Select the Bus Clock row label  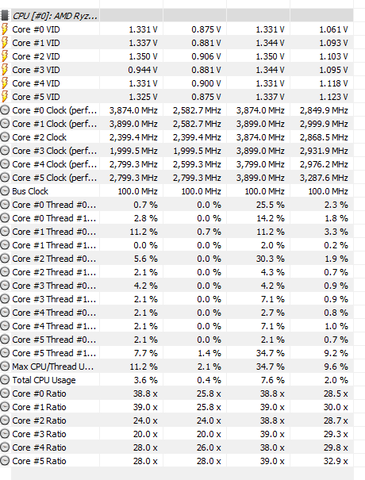(x=30, y=191)
